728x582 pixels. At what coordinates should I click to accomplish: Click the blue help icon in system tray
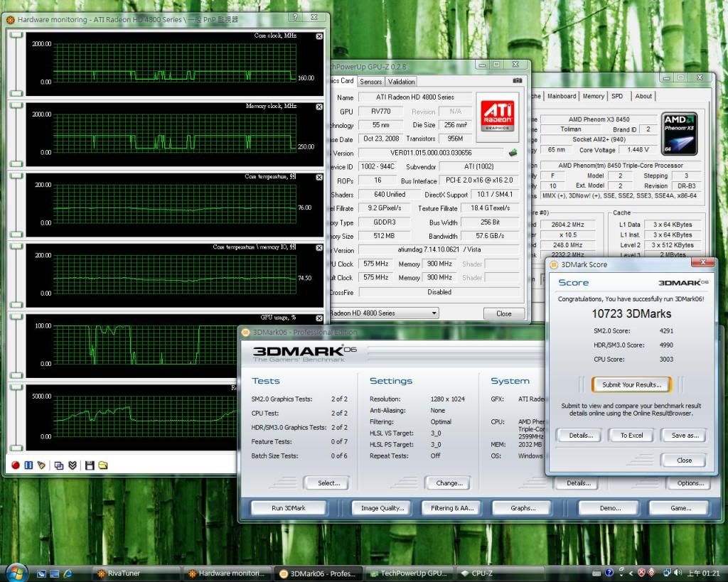pos(609,573)
